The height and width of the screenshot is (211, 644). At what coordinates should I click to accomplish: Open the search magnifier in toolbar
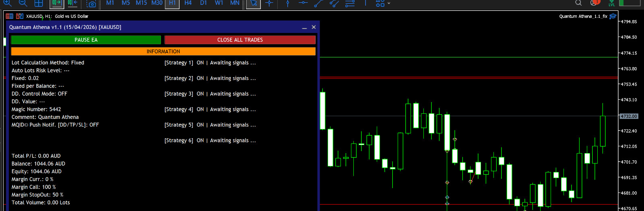[578, 3]
